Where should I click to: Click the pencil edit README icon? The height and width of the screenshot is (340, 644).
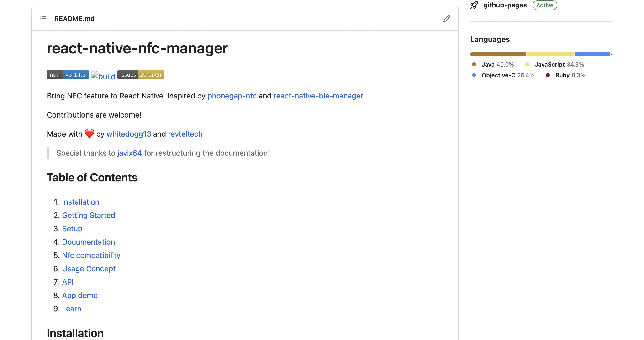pyautogui.click(x=447, y=19)
